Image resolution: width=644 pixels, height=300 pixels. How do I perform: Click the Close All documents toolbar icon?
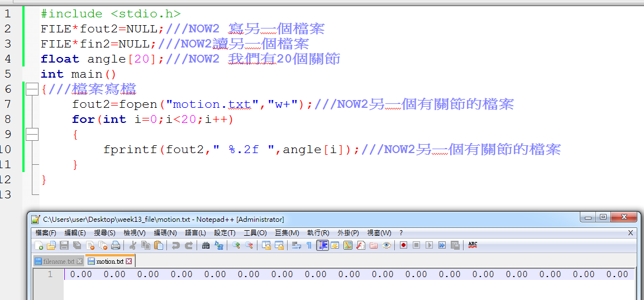(x=103, y=245)
